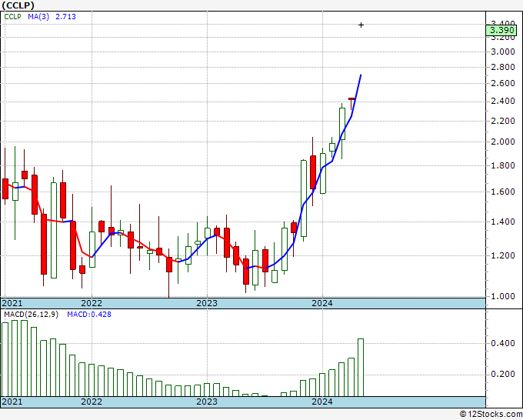Viewport: 523px width, 420px height.
Task: Click the tallest rightmost MACD histogram bar
Action: (361, 368)
